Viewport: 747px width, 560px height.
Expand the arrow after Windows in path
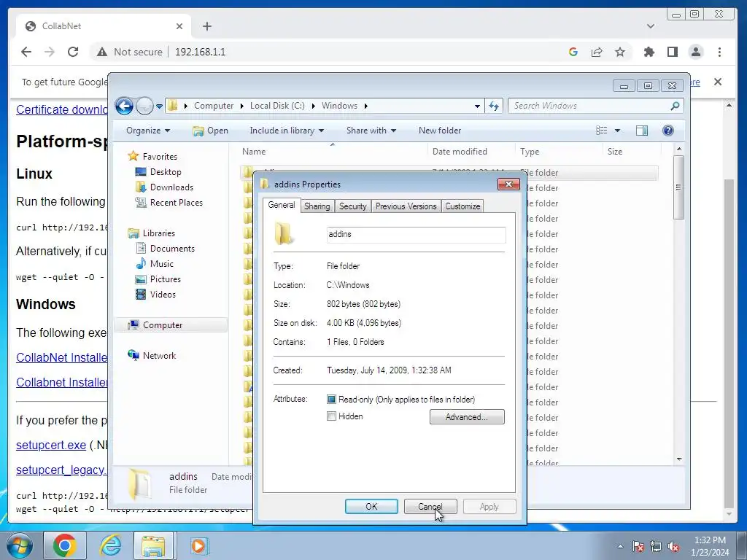[x=366, y=106]
